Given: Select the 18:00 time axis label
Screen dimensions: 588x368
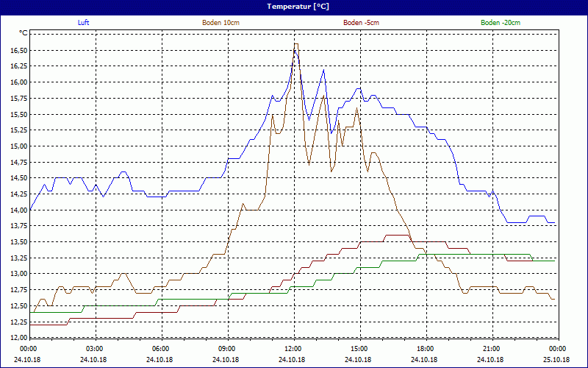Looking at the screenshot, I should 425,349.
